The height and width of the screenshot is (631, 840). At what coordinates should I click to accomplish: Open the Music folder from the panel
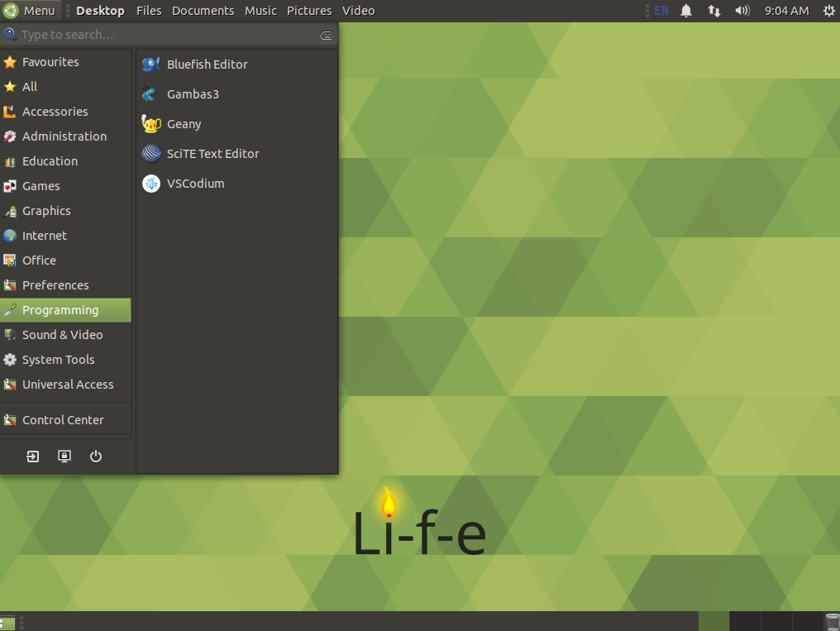click(261, 11)
